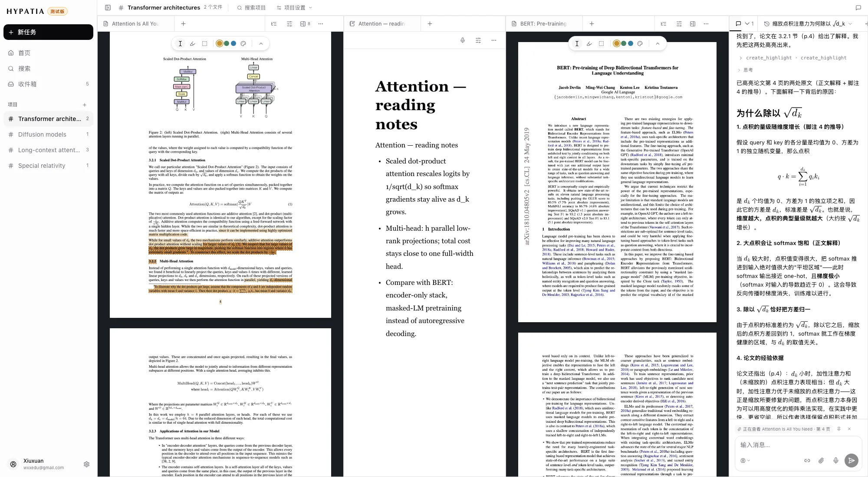This screenshot has height=477, width=868.
Task: Click the Transformer architectures header title
Action: coord(164,7)
